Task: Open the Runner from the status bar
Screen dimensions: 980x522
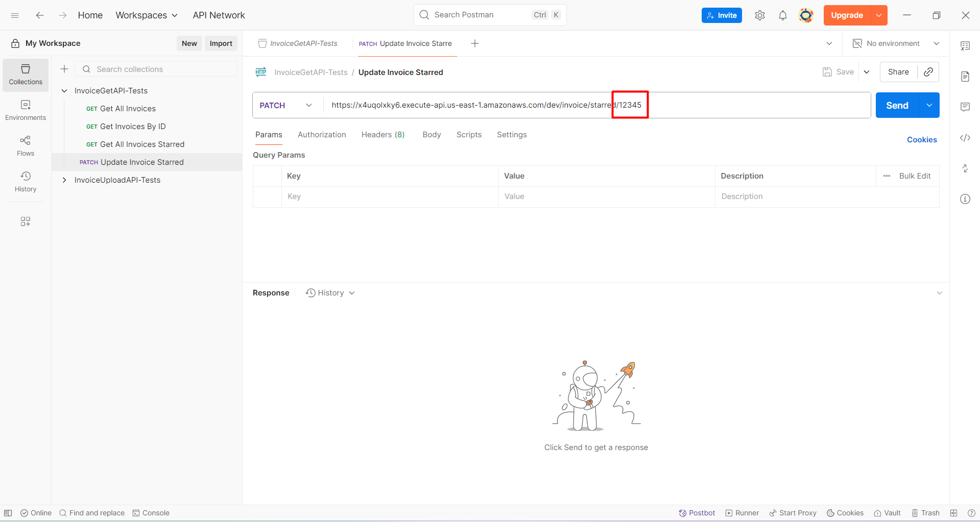Action: pyautogui.click(x=742, y=513)
